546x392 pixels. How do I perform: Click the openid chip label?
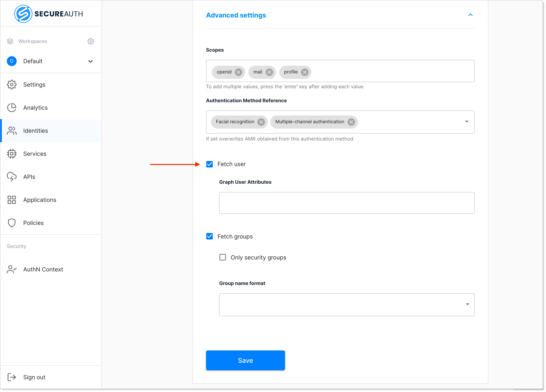coord(224,72)
